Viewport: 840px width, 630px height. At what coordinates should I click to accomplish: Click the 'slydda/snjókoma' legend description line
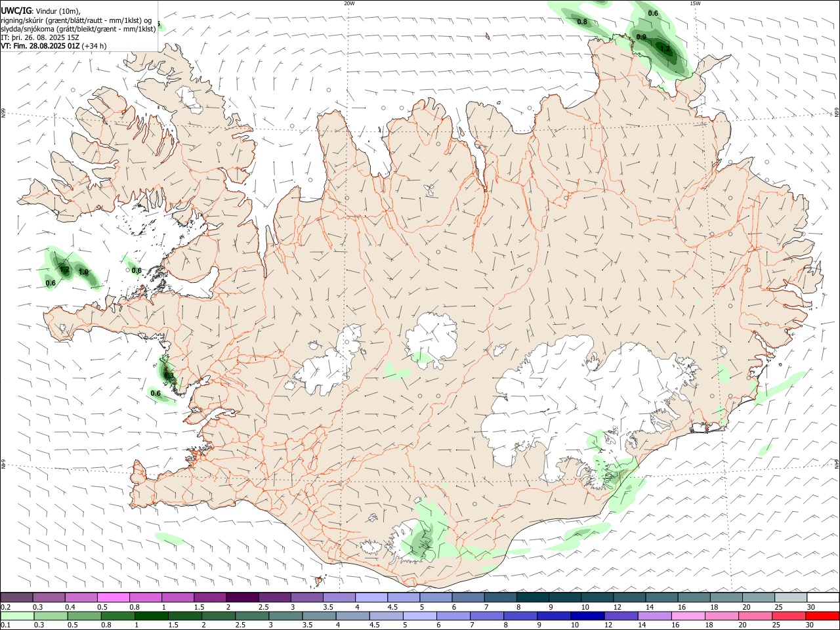coord(79,29)
